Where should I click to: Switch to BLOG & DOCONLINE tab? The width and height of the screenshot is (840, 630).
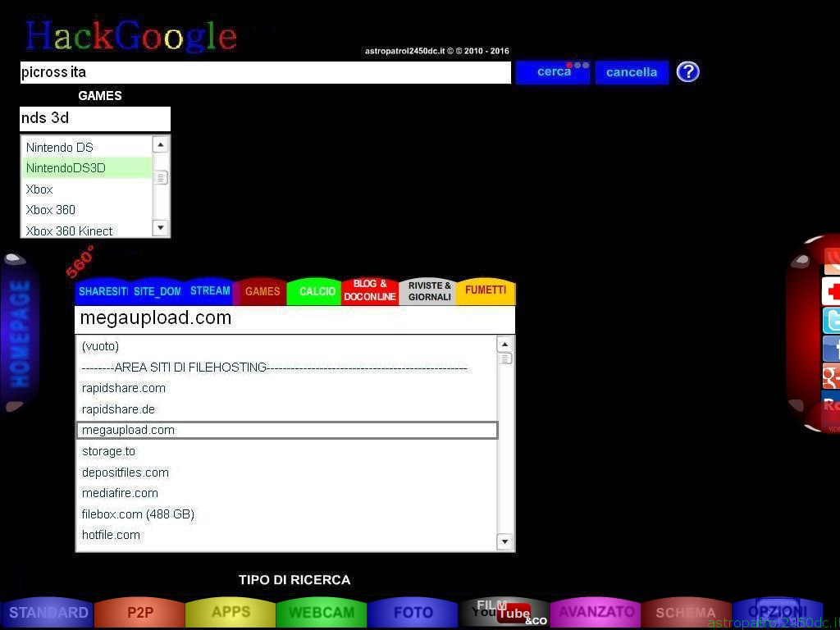[370, 290]
